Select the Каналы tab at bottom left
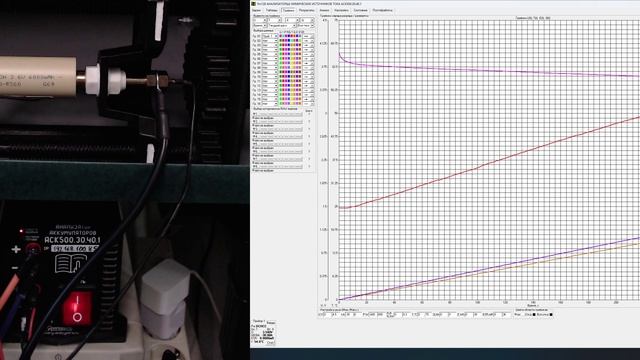The image size is (640, 360). coord(271,323)
